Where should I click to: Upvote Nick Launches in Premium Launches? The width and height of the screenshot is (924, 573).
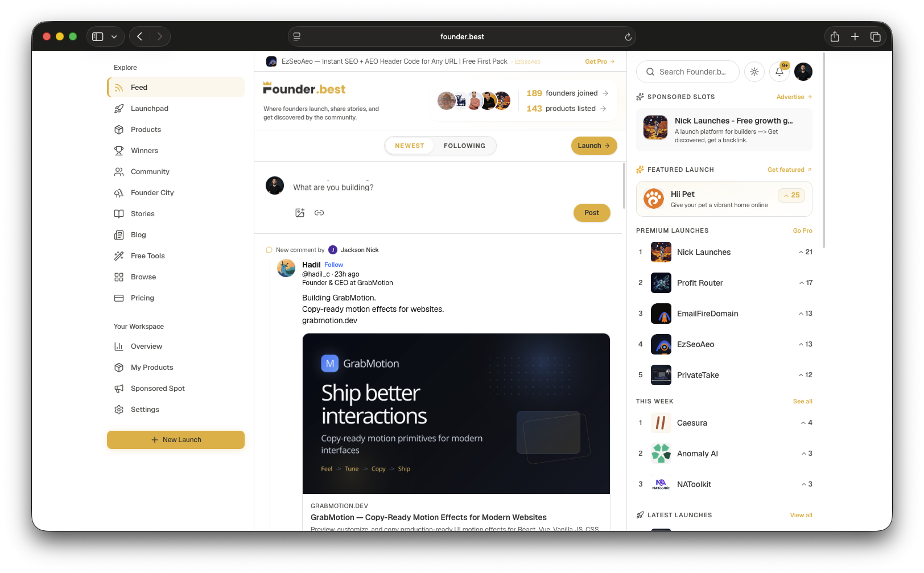(805, 252)
